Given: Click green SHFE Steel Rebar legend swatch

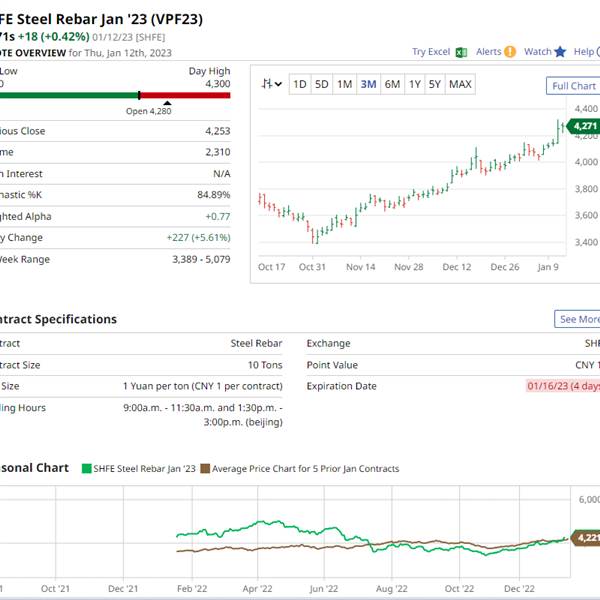Looking at the screenshot, I should 86,468.
